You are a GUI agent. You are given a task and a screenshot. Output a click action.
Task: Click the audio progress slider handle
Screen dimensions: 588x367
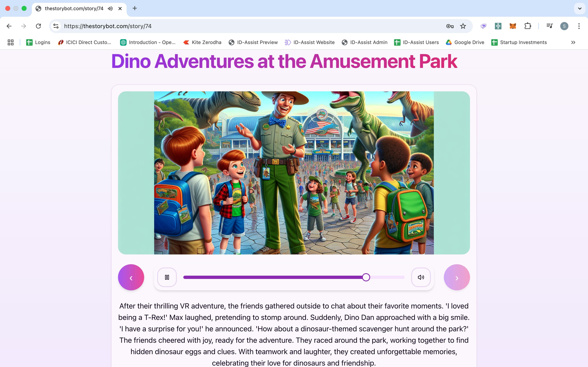tap(366, 277)
